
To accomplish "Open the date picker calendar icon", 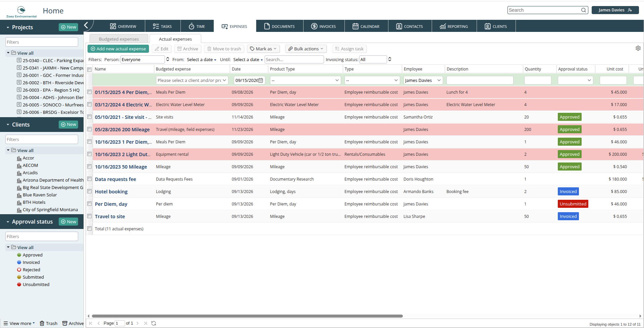I will point(261,80).
